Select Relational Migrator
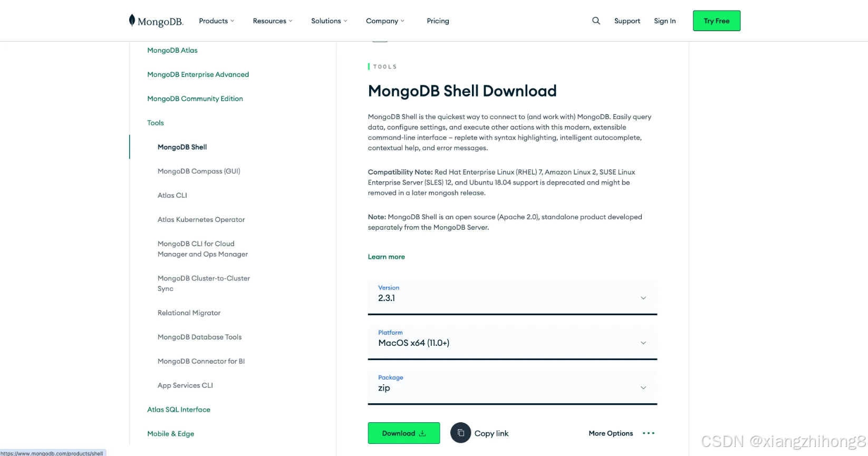 [189, 313]
